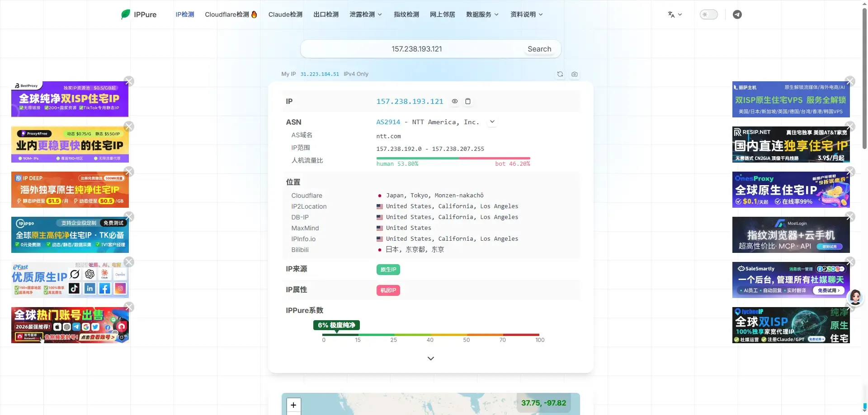This screenshot has height=415, width=868.
Task: Toggle the light/dark theme switch
Action: coord(708,14)
